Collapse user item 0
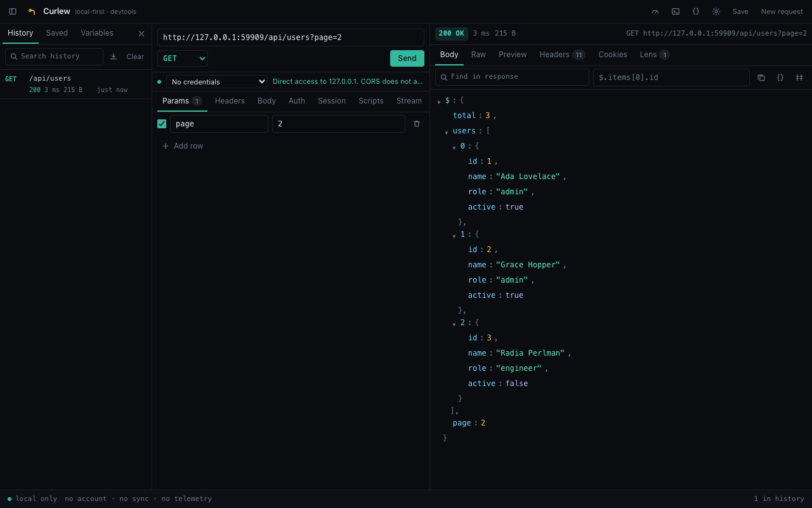This screenshot has width=812, height=508. 454,147
